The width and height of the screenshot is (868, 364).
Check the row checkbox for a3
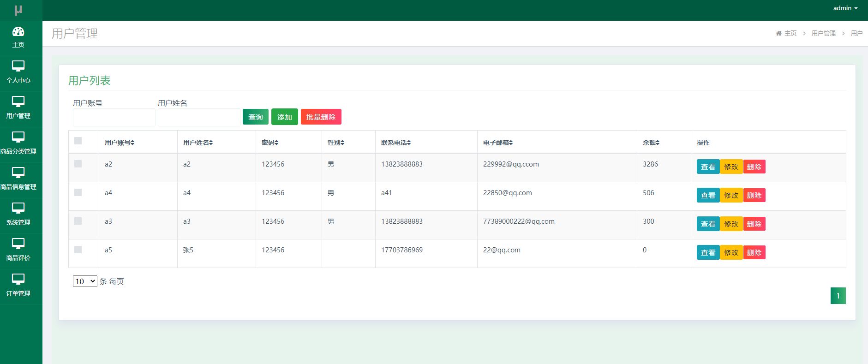pos(78,221)
